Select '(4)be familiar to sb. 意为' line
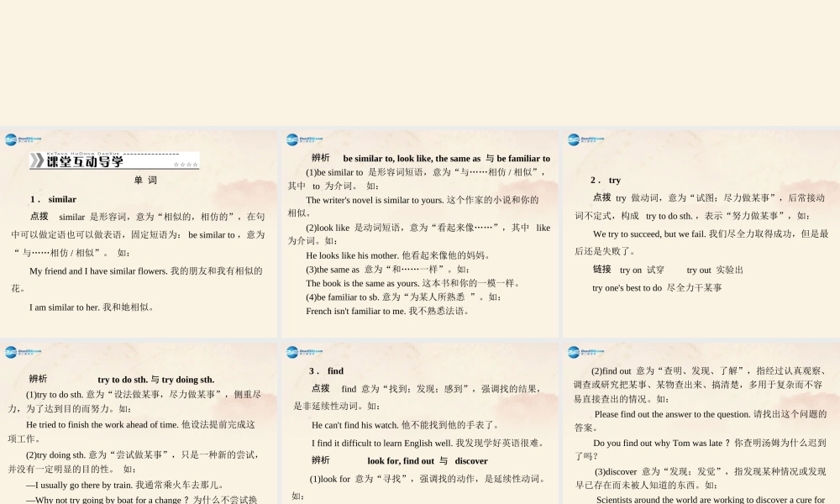 click(x=403, y=297)
